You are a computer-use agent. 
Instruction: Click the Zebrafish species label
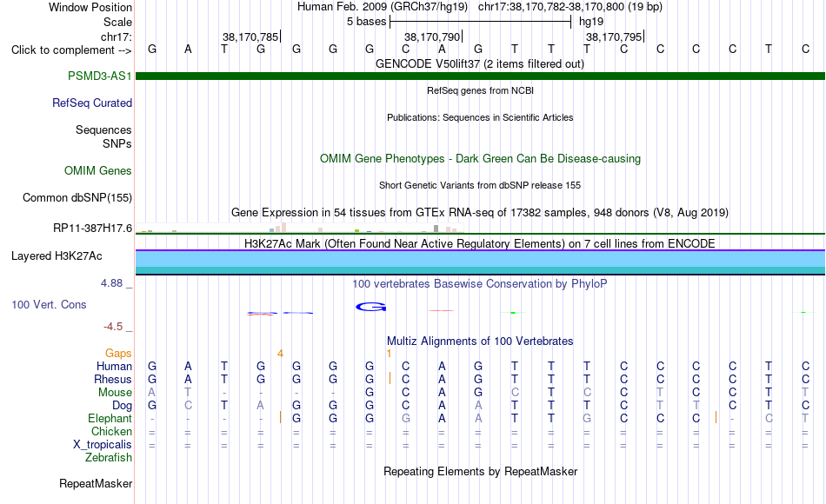(109, 457)
